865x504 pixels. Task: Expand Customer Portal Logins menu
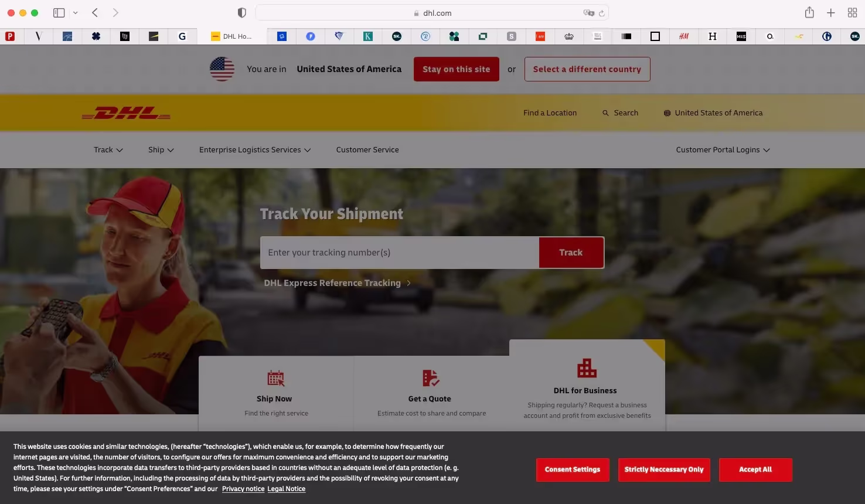(723, 150)
